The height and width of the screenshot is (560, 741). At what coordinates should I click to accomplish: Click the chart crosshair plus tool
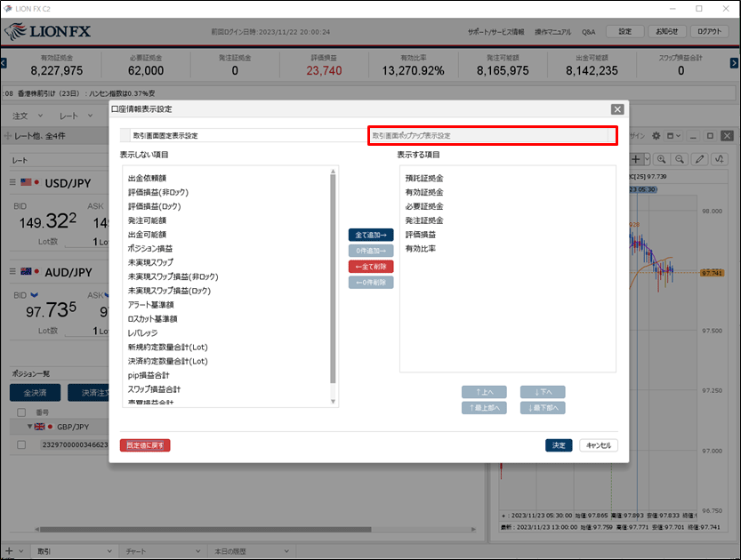pos(636,159)
